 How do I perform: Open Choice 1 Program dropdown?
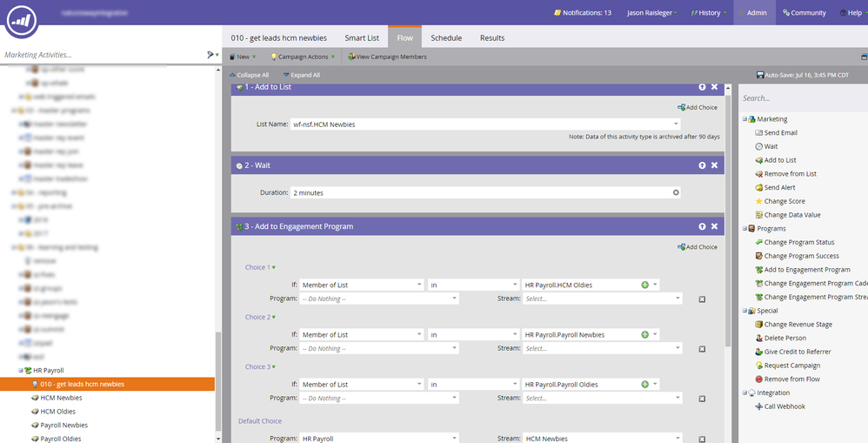tap(454, 299)
